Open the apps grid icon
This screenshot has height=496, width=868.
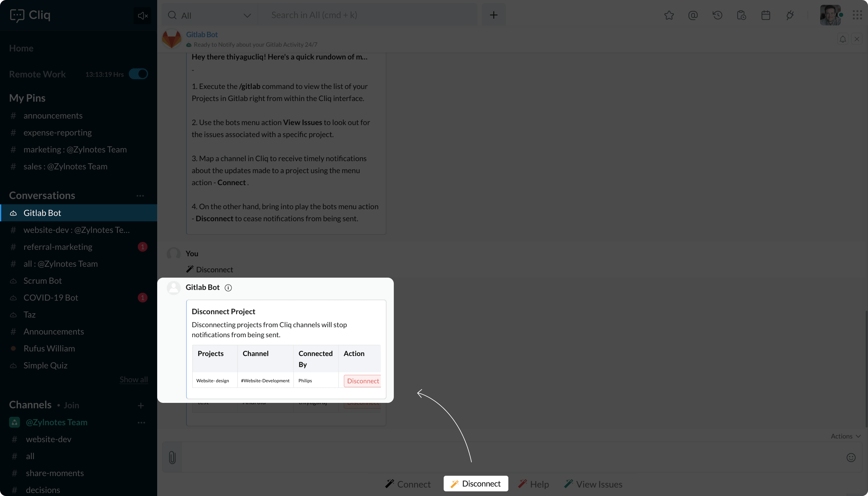(x=857, y=15)
